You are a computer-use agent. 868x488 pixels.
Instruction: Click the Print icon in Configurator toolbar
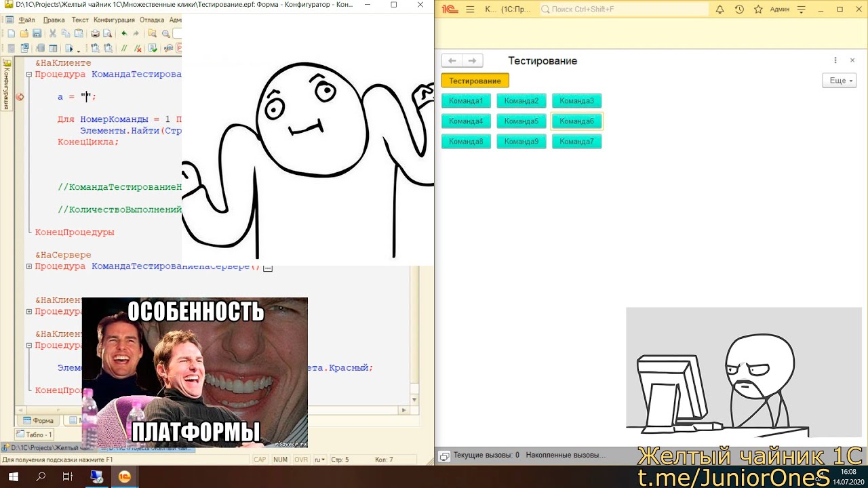95,33
